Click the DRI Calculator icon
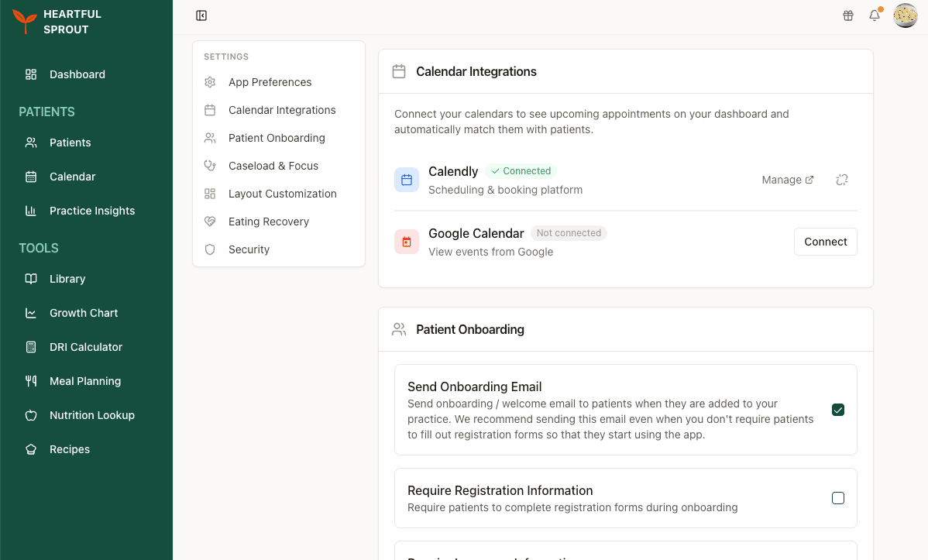Screen dimensions: 928x560 (x=31, y=348)
